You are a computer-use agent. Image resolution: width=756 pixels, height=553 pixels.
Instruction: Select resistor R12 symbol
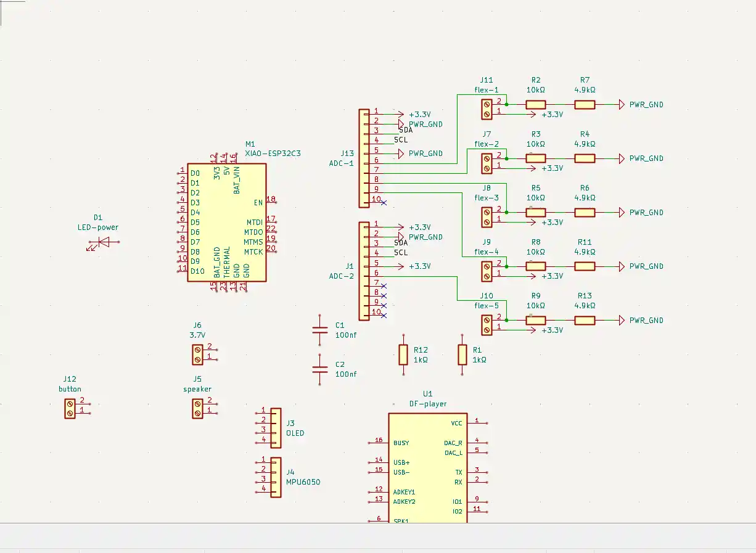[x=403, y=354]
